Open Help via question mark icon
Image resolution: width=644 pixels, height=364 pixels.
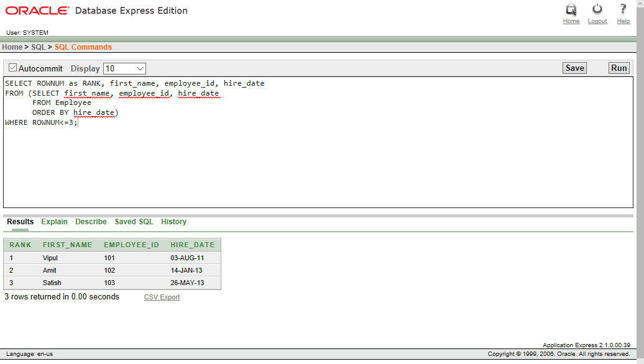tap(623, 9)
